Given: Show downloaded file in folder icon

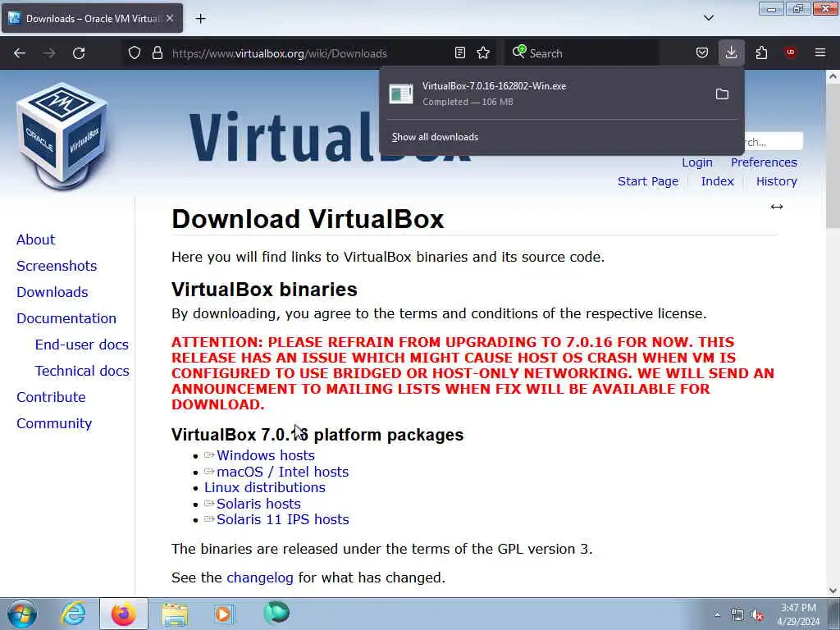Looking at the screenshot, I should [722, 94].
